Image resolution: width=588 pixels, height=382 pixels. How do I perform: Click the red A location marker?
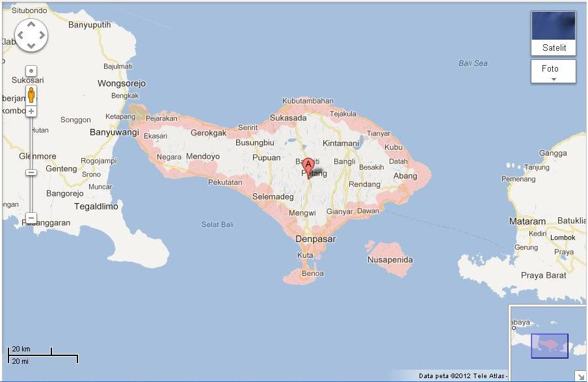click(308, 168)
